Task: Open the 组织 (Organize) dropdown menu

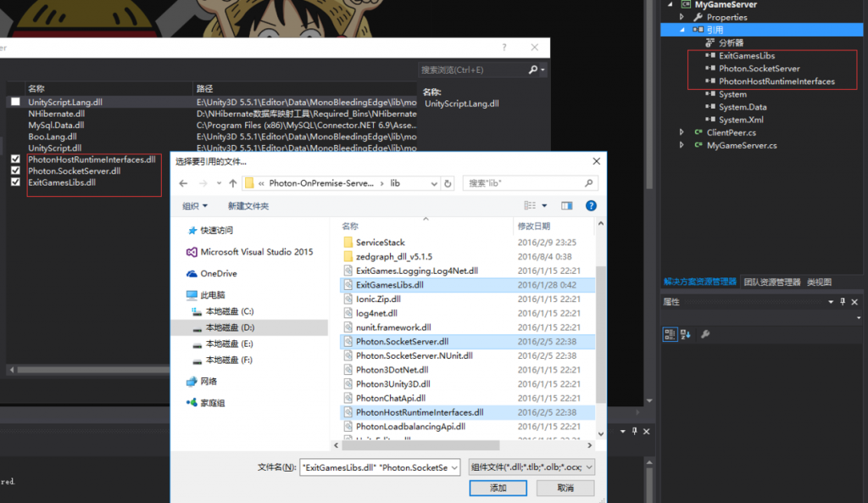Action: 195,206
